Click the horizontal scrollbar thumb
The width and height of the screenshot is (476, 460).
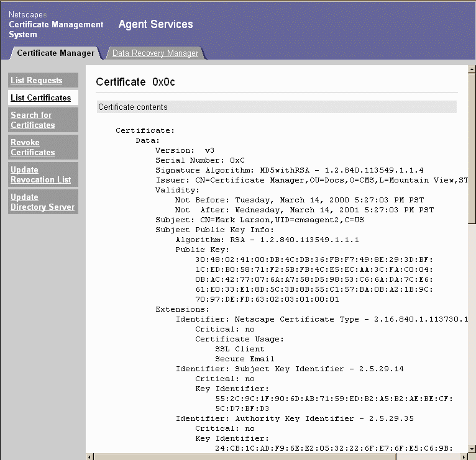[245, 457]
